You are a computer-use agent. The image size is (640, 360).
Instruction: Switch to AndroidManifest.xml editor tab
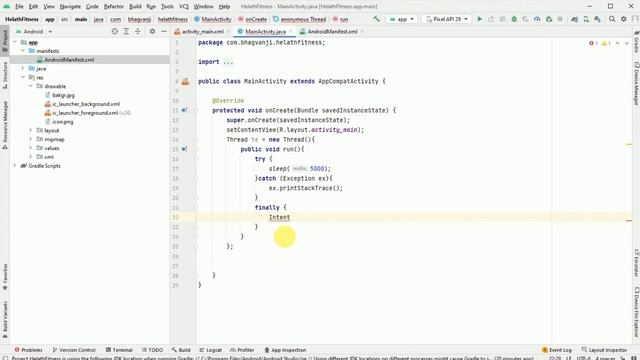[332, 31]
